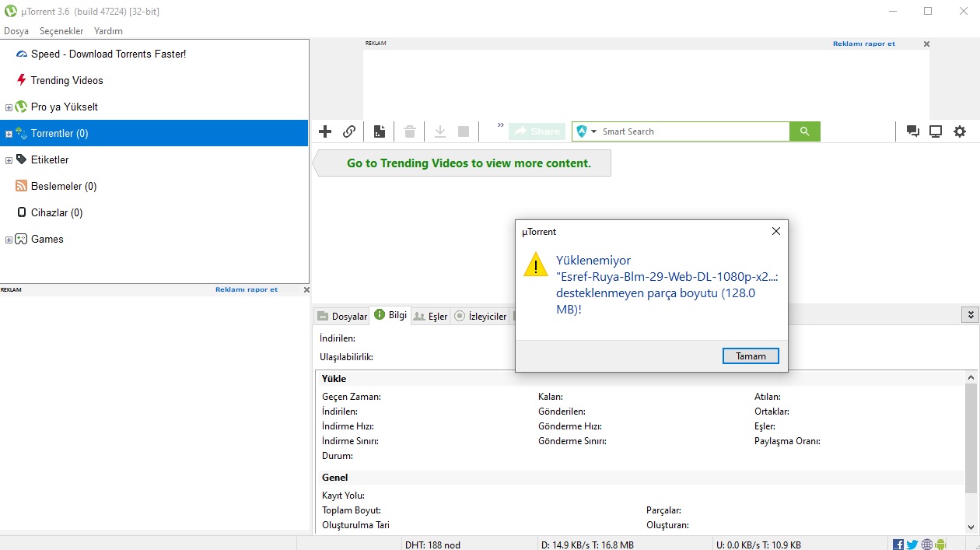Open the Yardım menu
Viewport: 980px width, 550px height.
coord(108,31)
